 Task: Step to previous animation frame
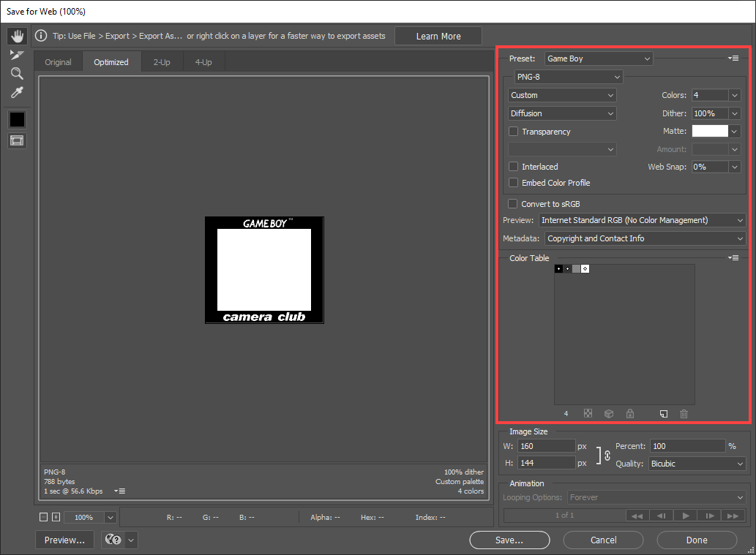(662, 516)
